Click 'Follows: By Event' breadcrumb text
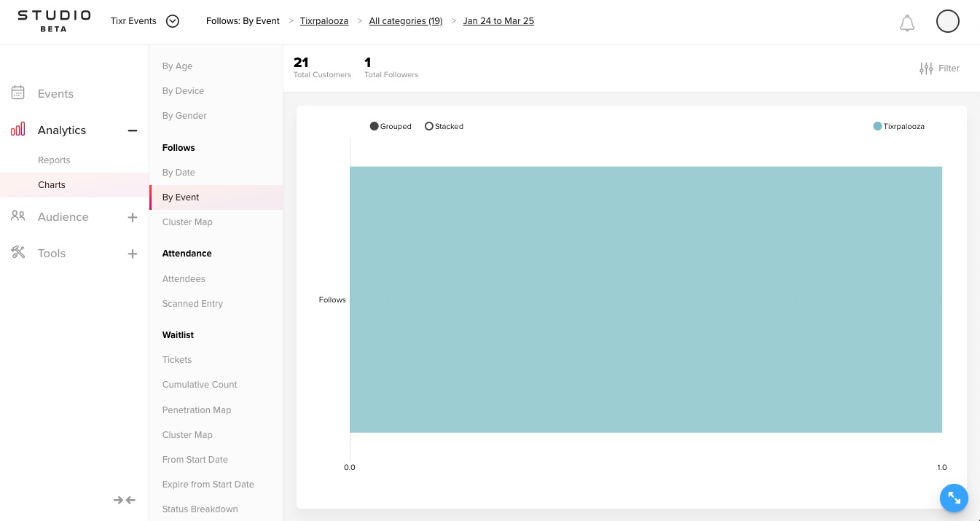Viewport: 980px width, 521px height. click(243, 21)
